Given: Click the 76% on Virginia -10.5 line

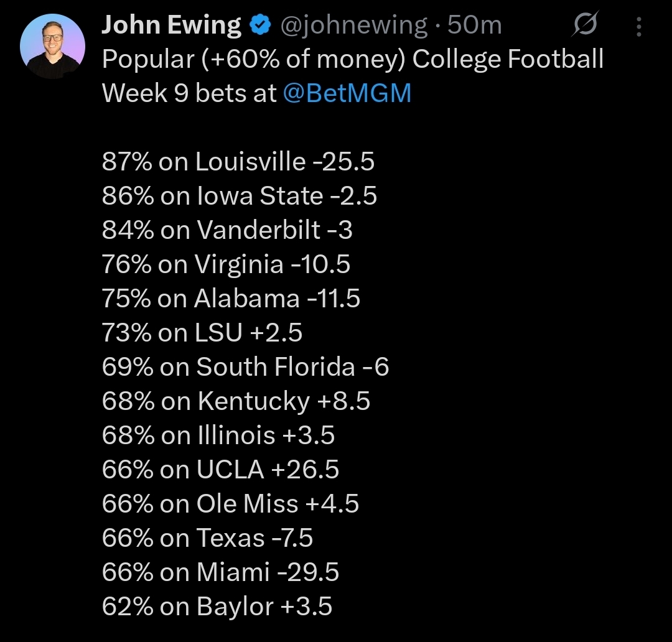Looking at the screenshot, I should point(226,264).
